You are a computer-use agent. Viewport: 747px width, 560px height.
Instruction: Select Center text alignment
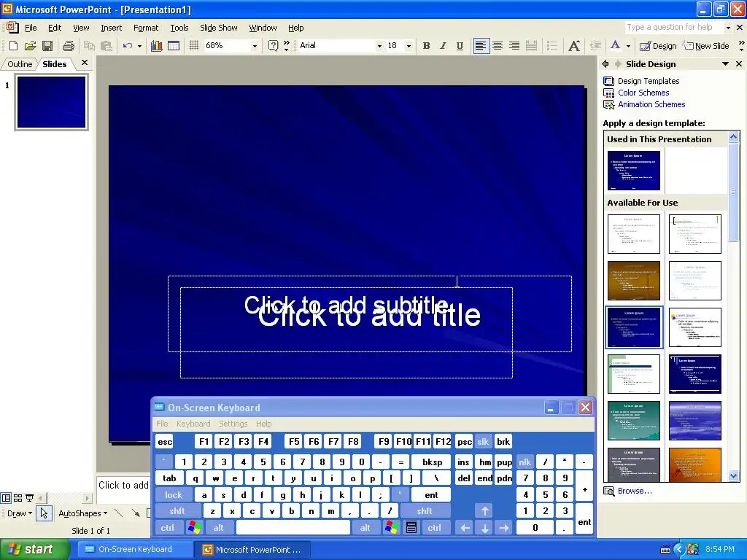coord(498,46)
